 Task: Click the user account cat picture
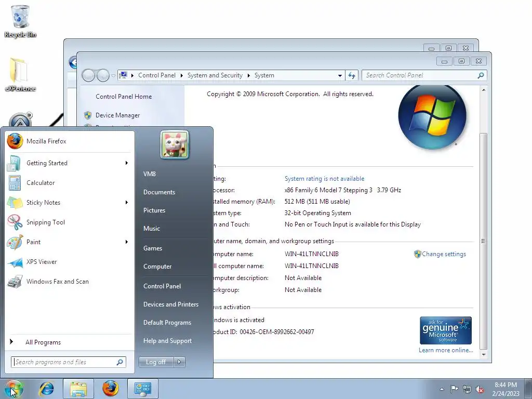175,144
